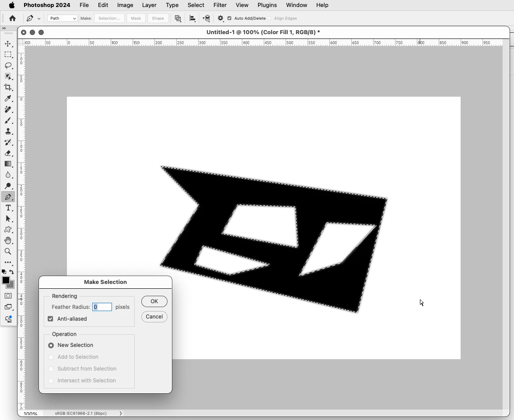Swap foreground and background colors
Screen dimensions: 514x420
tap(12, 272)
